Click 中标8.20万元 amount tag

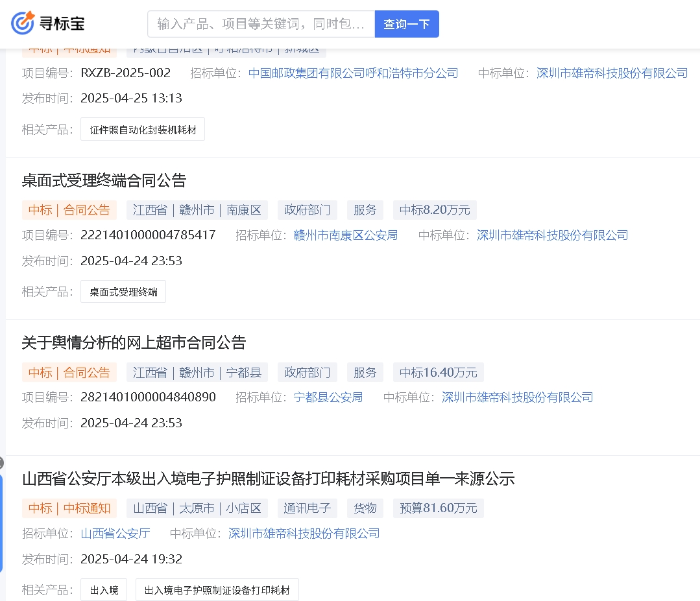click(435, 210)
